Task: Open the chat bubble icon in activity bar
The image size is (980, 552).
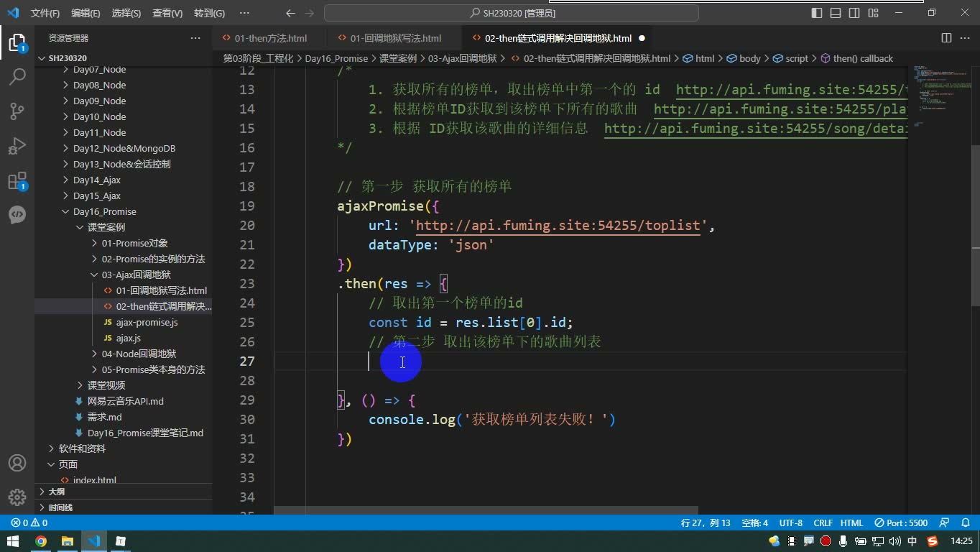Action: [17, 214]
